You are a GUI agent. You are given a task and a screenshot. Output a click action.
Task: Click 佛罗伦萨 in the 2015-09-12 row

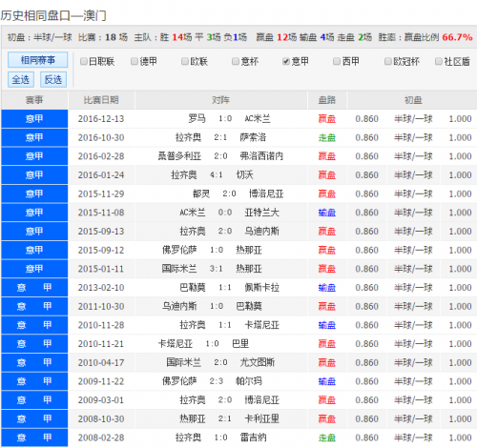[x=179, y=250]
